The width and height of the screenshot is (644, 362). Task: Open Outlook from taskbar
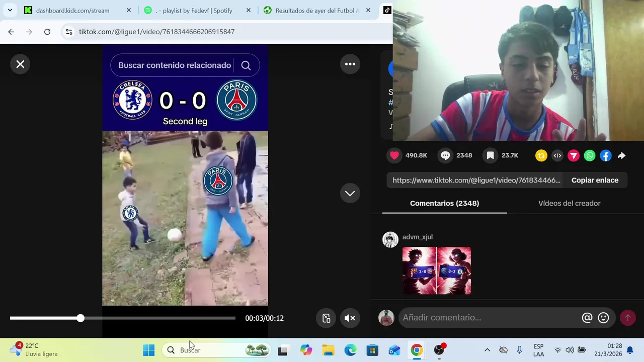[x=394, y=350]
